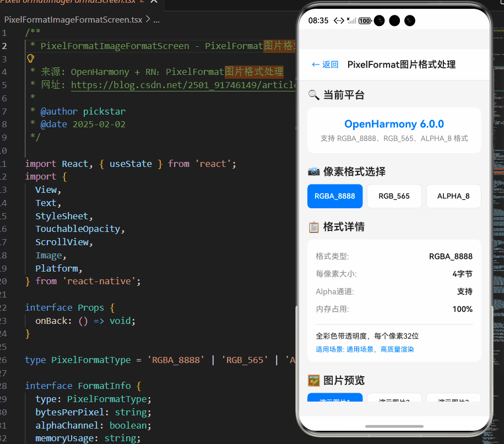504x444 pixels.
Task: Click the battery 100 indicator in status bar
Action: point(365,21)
